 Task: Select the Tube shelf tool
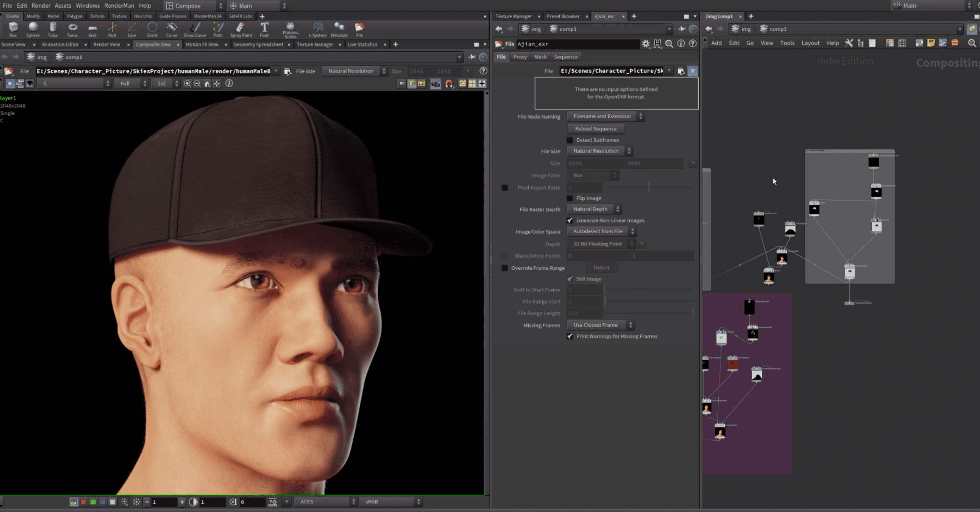pos(53,30)
